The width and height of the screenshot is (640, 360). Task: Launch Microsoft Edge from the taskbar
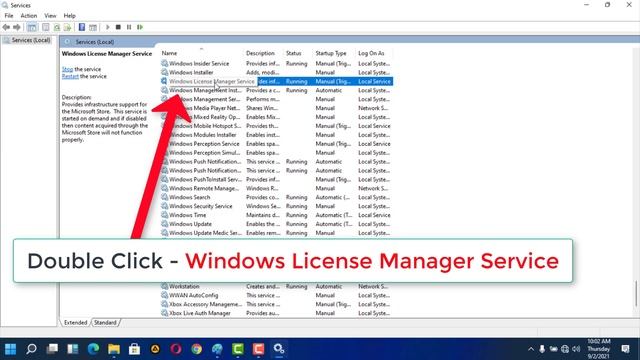pos(93,349)
